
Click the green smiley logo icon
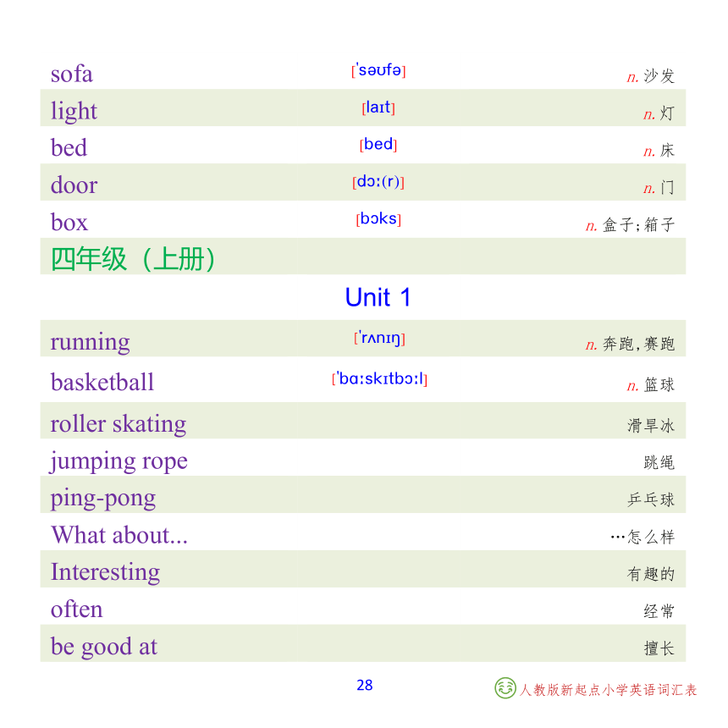505,688
